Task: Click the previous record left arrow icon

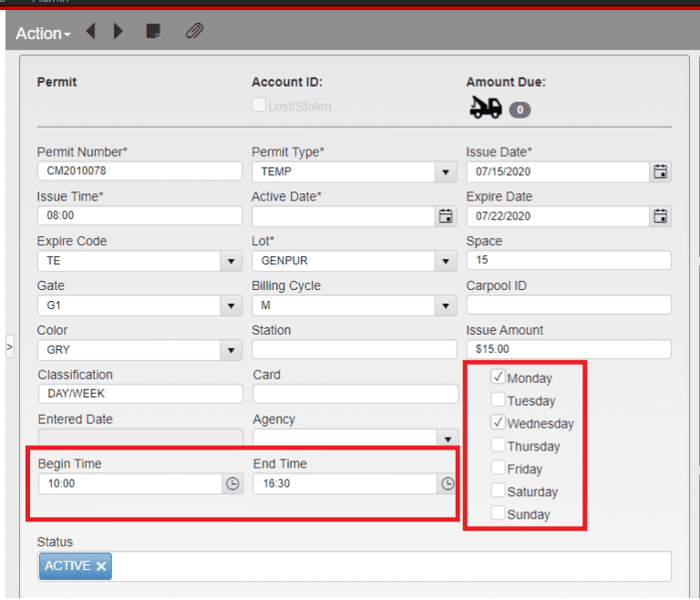Action: [x=91, y=32]
